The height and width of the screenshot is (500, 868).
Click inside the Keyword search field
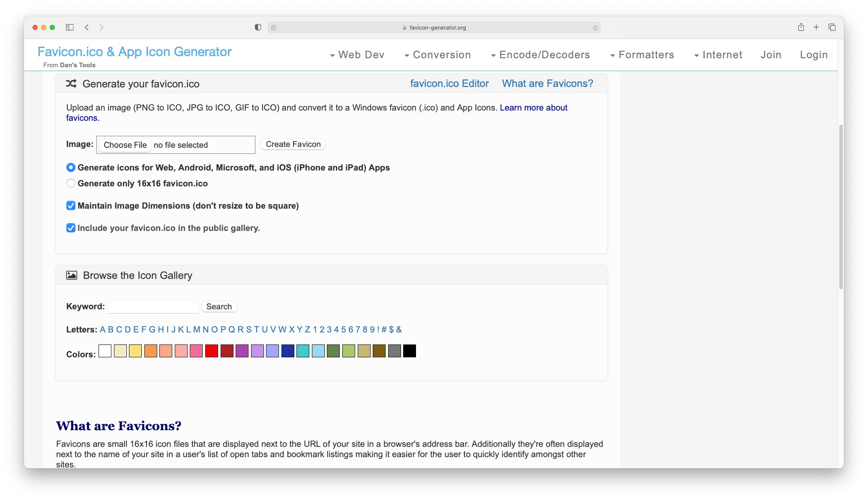coord(153,306)
